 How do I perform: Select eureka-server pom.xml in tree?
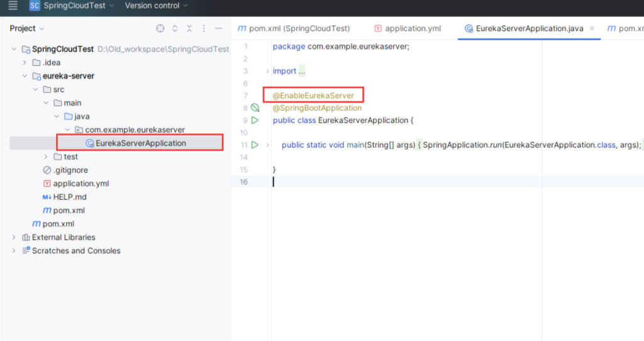[x=69, y=210]
